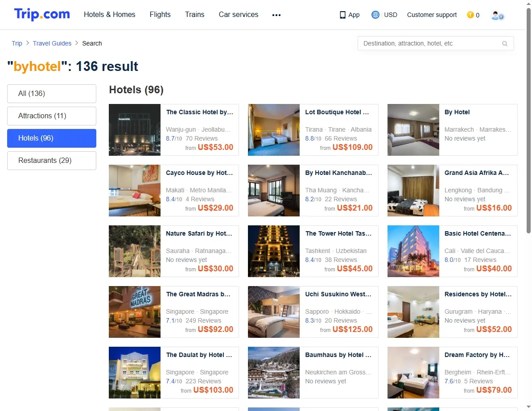This screenshot has height=411, width=532.
Task: Select the Restaurants (29) filter
Action: pyautogui.click(x=52, y=161)
